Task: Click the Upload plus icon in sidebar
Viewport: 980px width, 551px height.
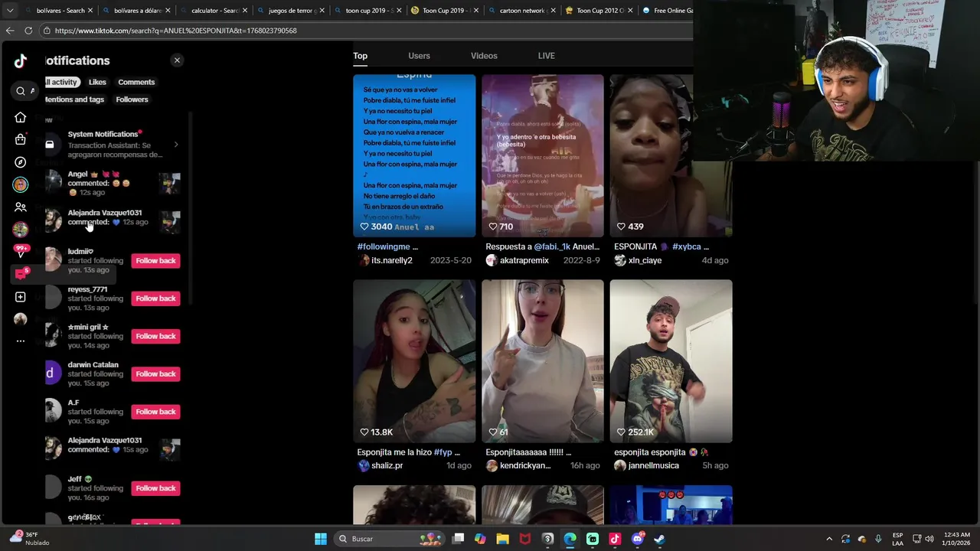Action: point(21,297)
